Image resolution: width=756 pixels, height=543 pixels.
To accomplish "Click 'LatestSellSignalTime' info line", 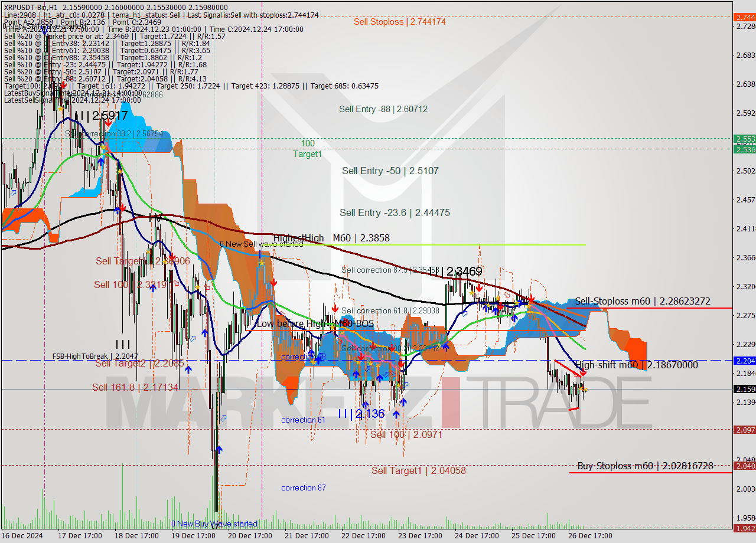I will click(x=72, y=100).
